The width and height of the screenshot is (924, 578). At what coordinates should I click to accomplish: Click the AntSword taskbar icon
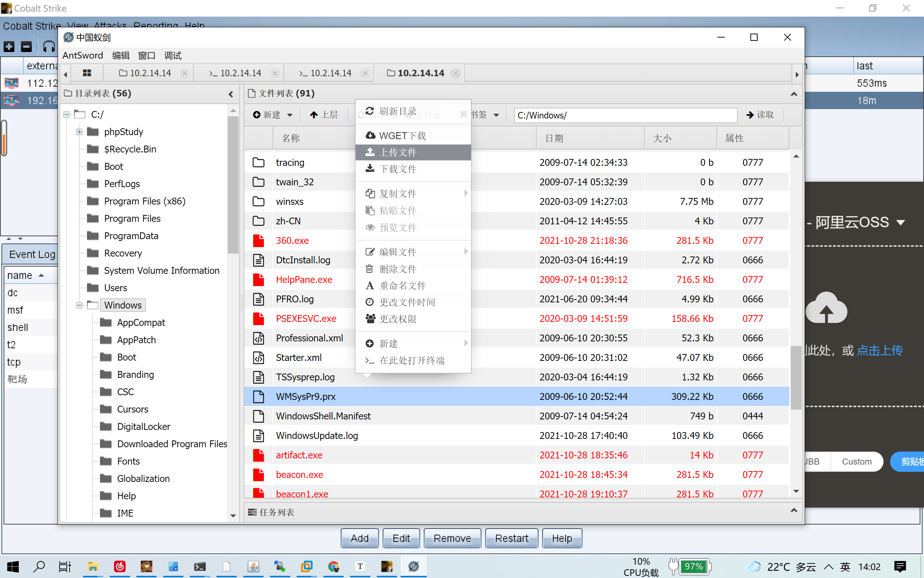tap(414, 566)
